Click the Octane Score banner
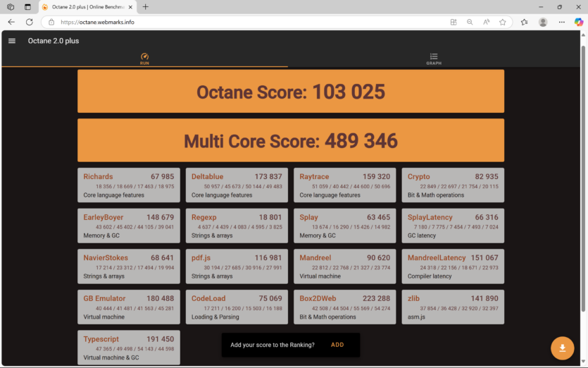The height and width of the screenshot is (368, 588). tap(291, 91)
